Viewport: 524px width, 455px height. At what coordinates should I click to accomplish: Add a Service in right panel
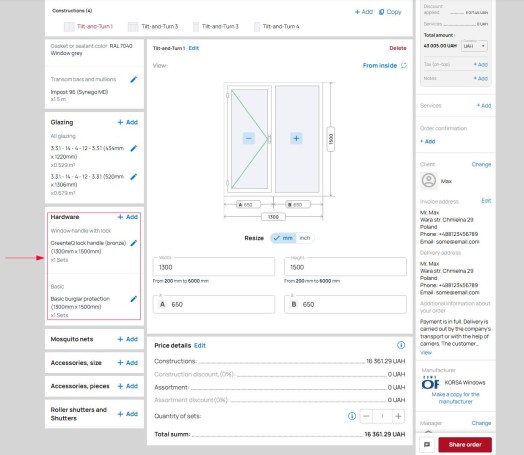484,106
